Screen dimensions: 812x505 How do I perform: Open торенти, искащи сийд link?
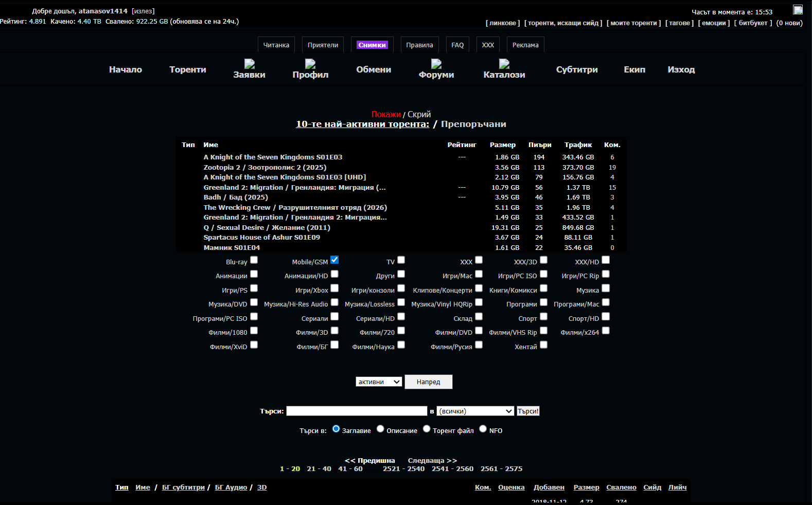click(563, 23)
